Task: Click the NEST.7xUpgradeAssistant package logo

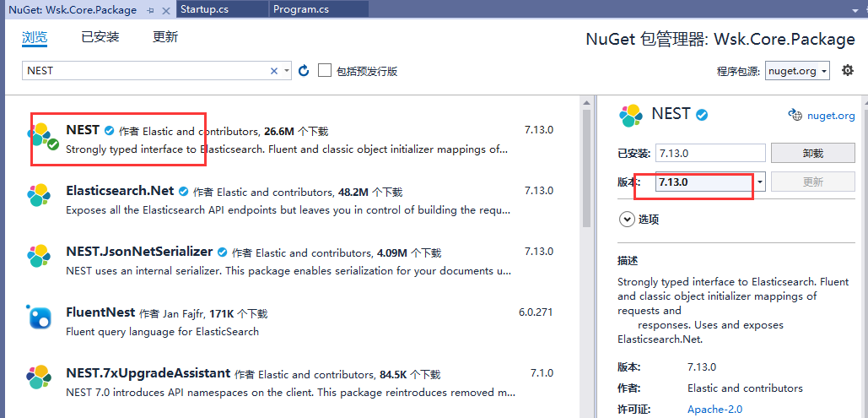Action: click(x=40, y=377)
